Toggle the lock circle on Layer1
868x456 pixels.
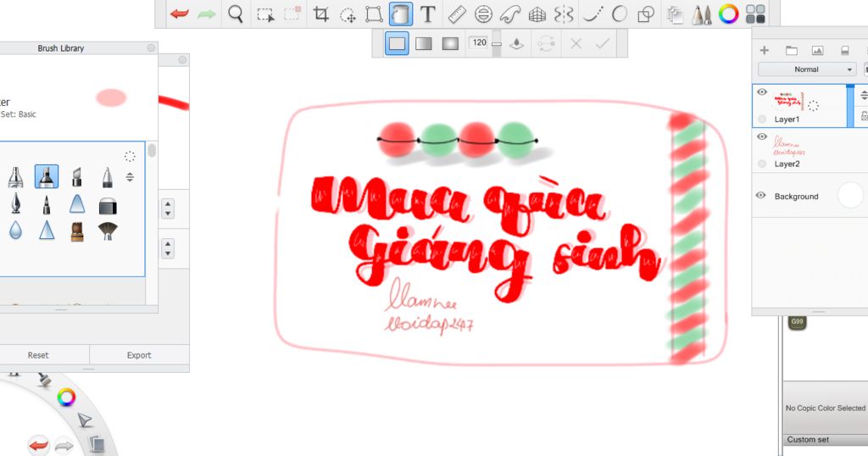coord(762,119)
